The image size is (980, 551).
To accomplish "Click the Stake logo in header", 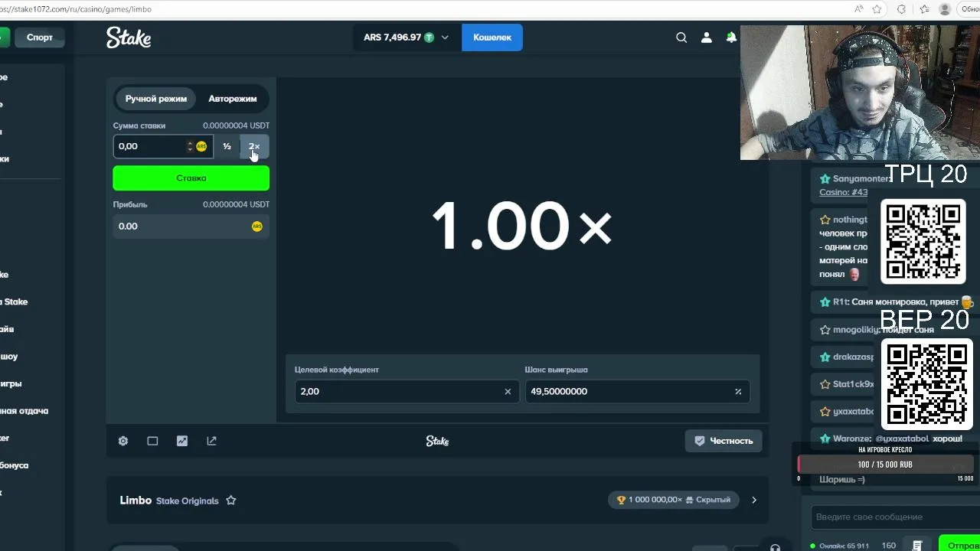I will [129, 37].
